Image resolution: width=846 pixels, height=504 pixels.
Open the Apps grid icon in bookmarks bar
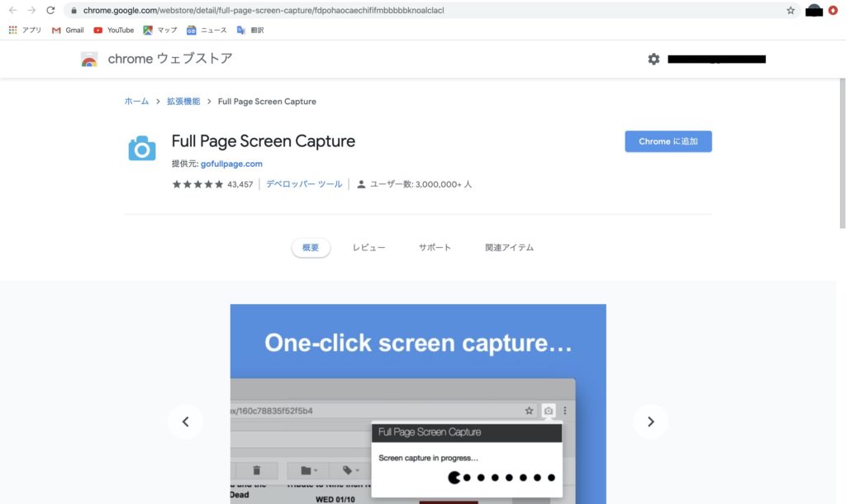13,31
